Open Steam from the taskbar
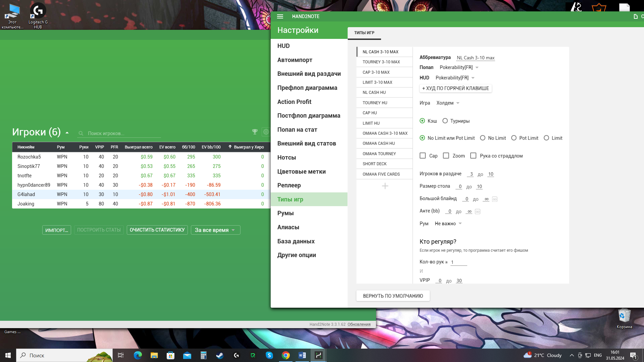The image size is (644, 362). (220, 355)
